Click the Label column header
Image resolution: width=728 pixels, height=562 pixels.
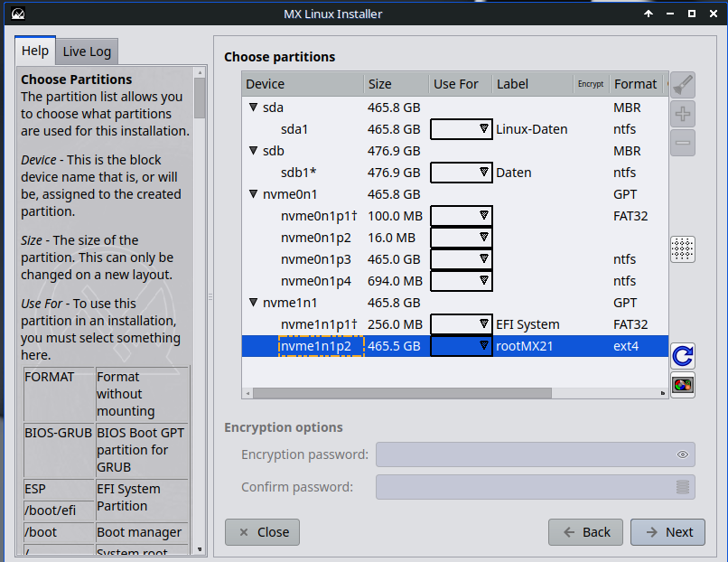pos(533,84)
